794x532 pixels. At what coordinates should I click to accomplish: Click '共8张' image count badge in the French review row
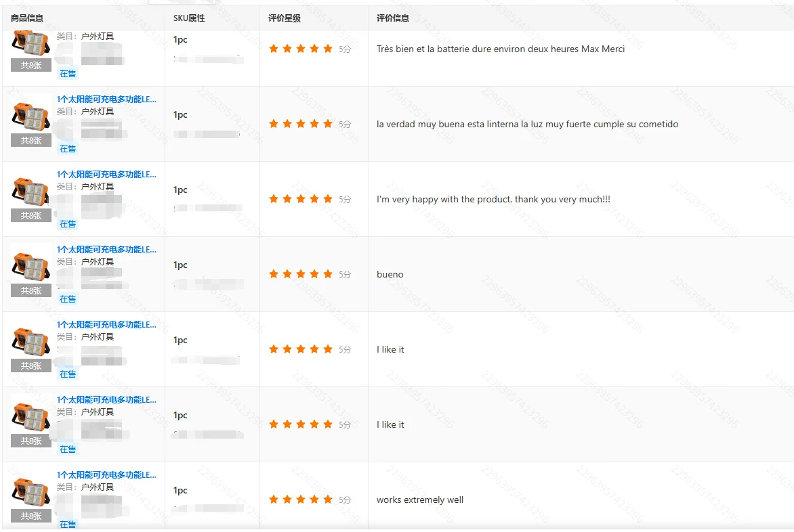point(31,65)
